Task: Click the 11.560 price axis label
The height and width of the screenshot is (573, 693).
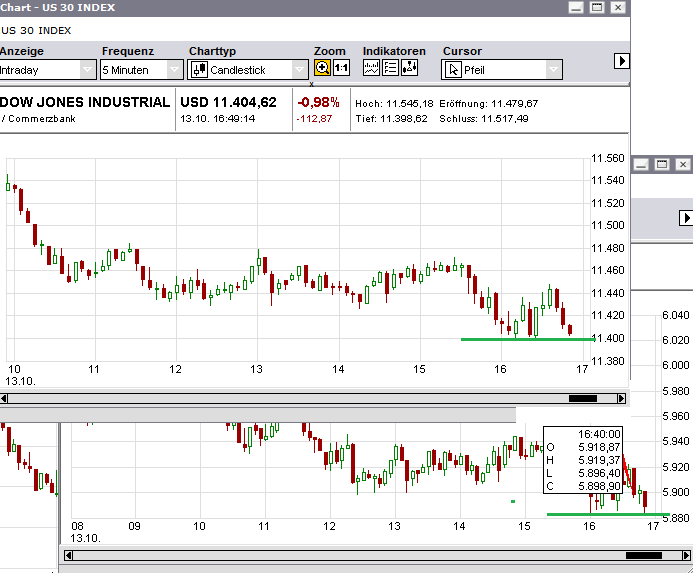Action: 608,158
